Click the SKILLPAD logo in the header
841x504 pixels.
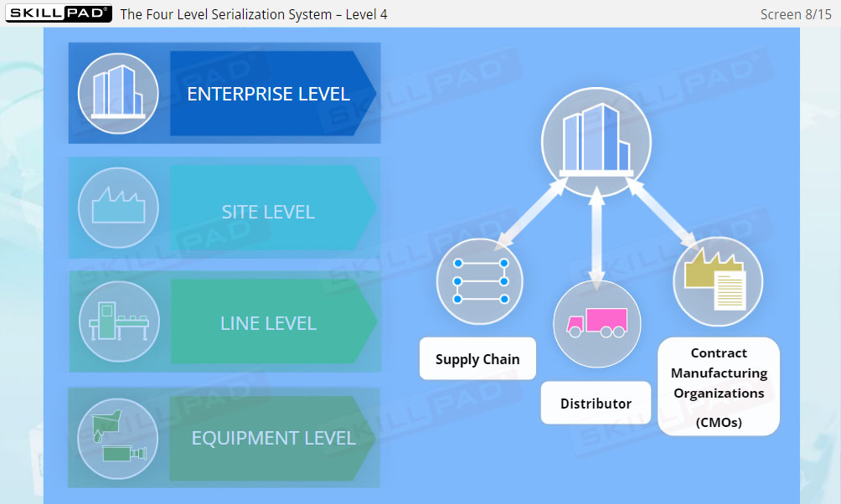coord(54,13)
